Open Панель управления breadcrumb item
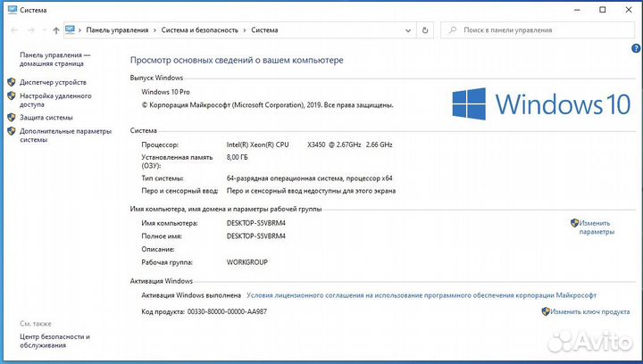 point(117,30)
